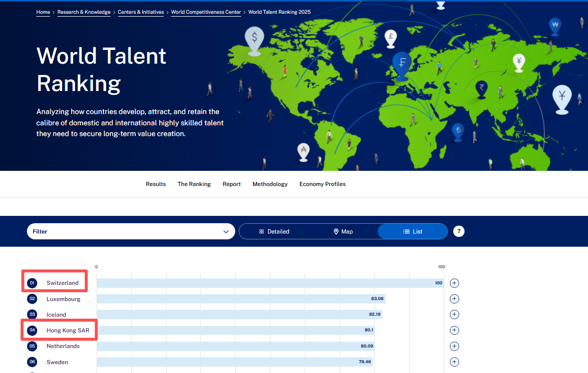Click the Indian rupee map pin
This screenshot has height=373, width=588.
click(x=482, y=88)
